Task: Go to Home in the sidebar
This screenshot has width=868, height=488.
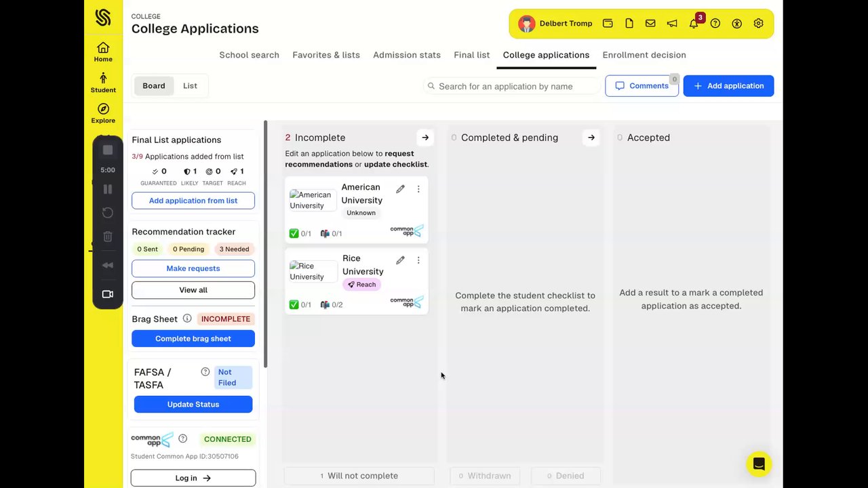Action: 103,52
